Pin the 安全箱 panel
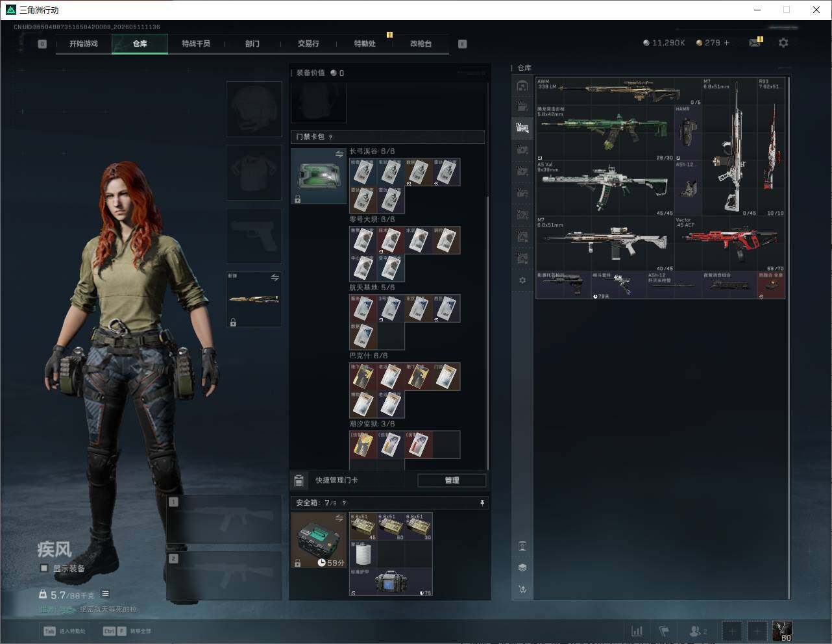Image resolution: width=832 pixels, height=644 pixels. [x=482, y=503]
